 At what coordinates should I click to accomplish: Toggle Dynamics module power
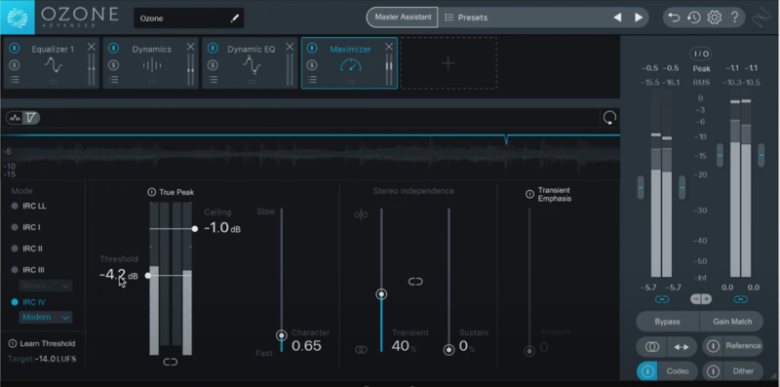114,48
